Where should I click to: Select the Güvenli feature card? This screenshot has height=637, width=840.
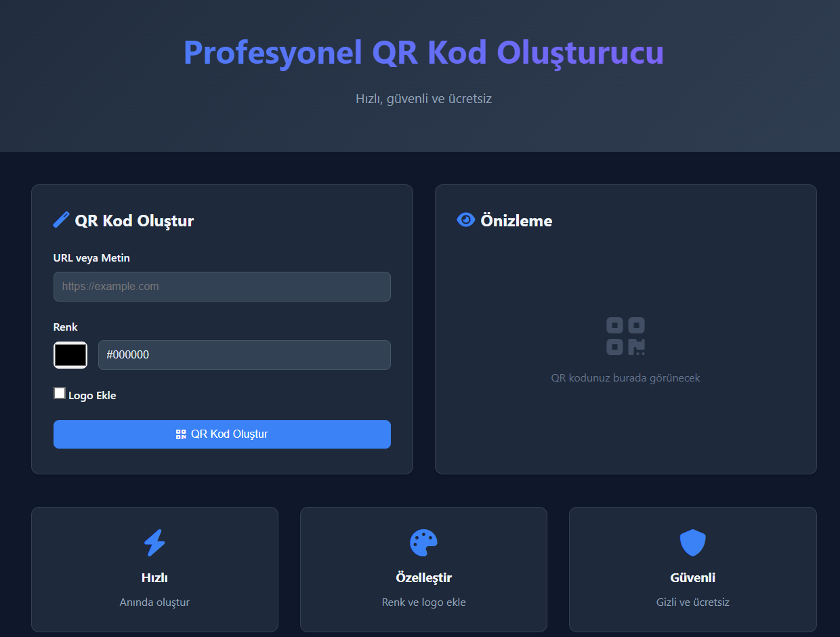tap(692, 569)
